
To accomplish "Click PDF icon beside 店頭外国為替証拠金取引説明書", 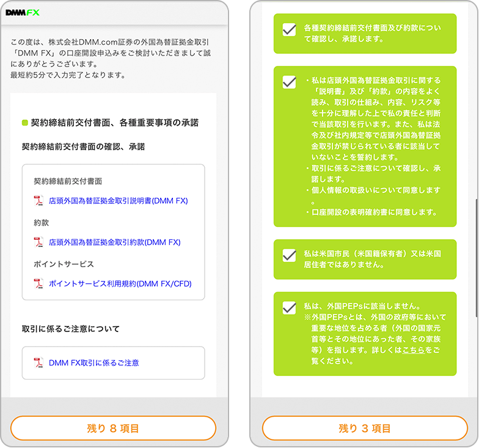I will tap(38, 200).
